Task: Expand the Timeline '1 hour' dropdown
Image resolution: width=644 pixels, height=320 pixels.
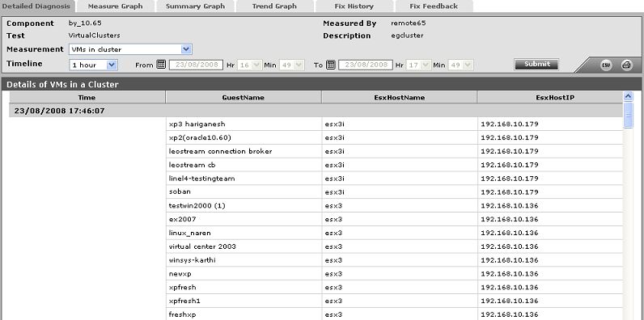Action: 93,65
